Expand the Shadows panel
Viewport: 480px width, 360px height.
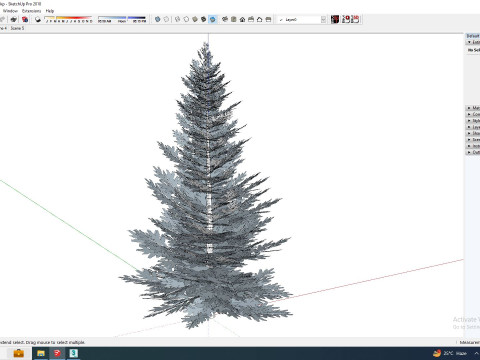tap(473, 133)
